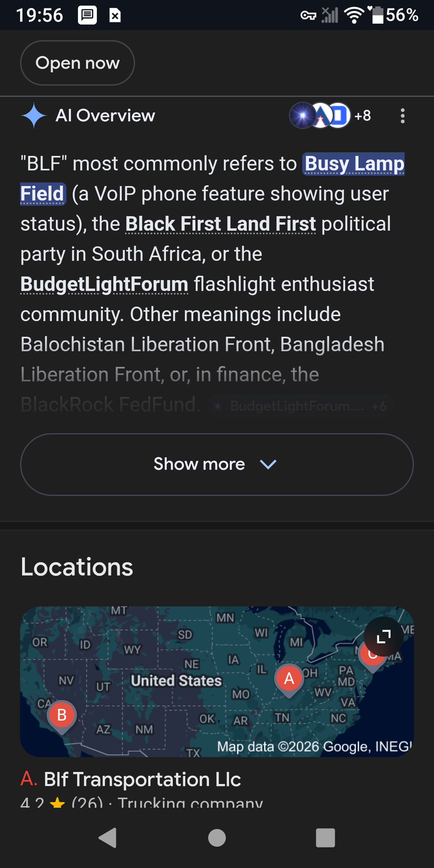Open the BudgetLightForum +6 source chip
Image resolution: width=434 pixels, height=868 pixels.
click(300, 406)
